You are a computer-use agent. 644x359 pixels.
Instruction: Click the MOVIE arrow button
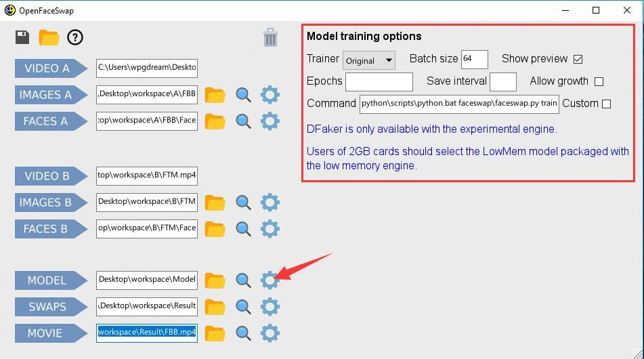click(50, 333)
